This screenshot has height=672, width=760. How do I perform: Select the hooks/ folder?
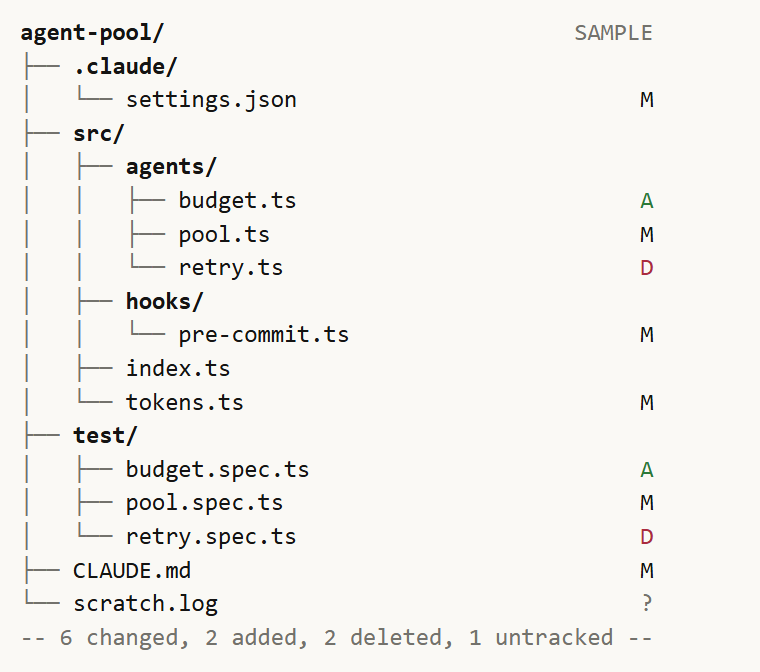[164, 302]
